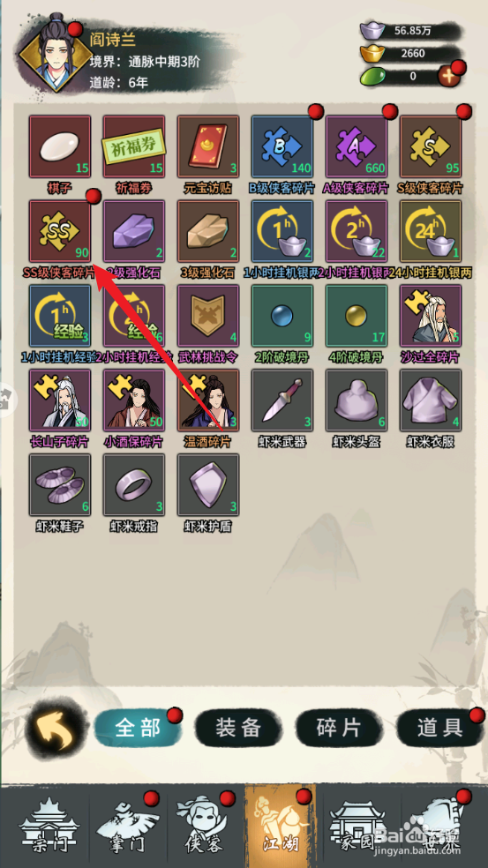This screenshot has height=868, width=488.
Task: Switch to the 装备 filter tab
Action: pos(238,728)
